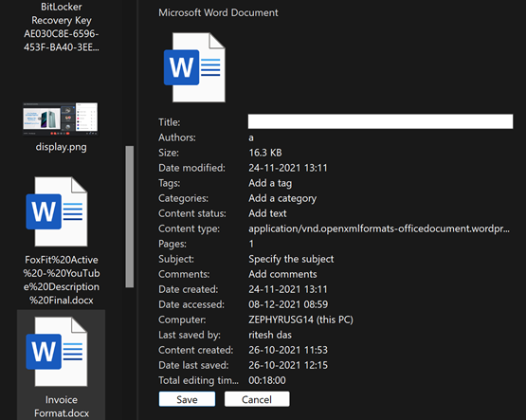
Task: Click the Date created value
Action: pos(288,289)
